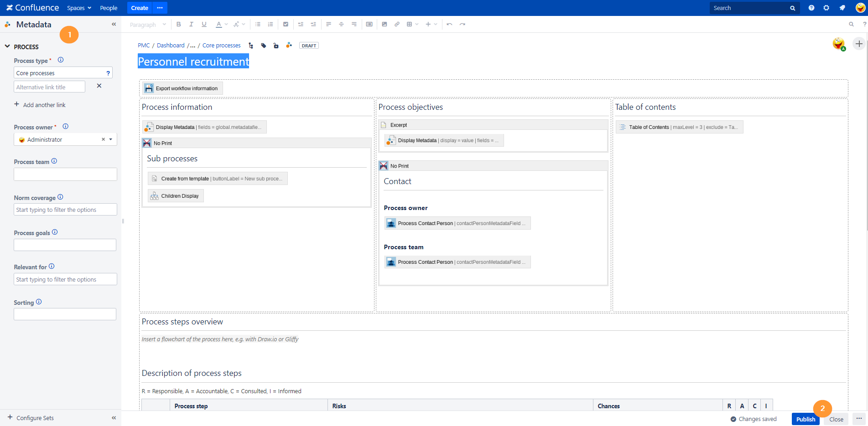
Task: Open the Spaces menu
Action: [79, 8]
